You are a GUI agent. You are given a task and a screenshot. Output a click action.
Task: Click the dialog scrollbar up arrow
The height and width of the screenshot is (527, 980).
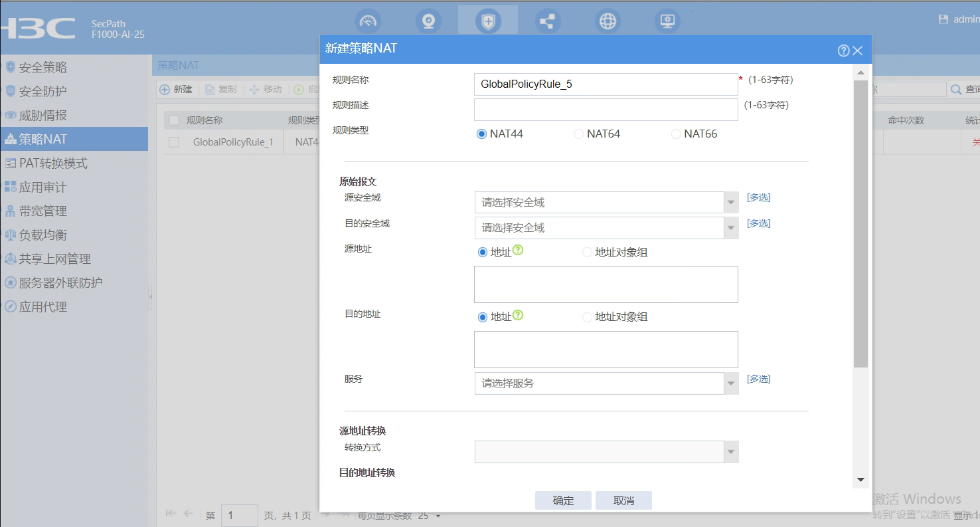click(x=860, y=72)
